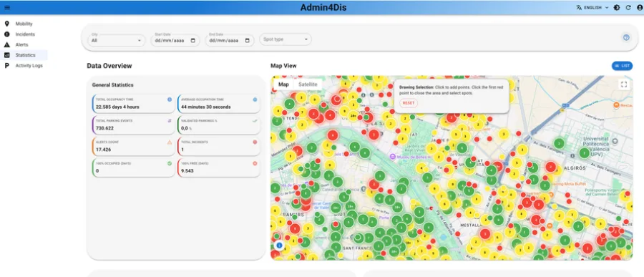Viewport: 644px width, 277px height.
Task: Click the Alerts warning triangle icon
Action: point(6,44)
